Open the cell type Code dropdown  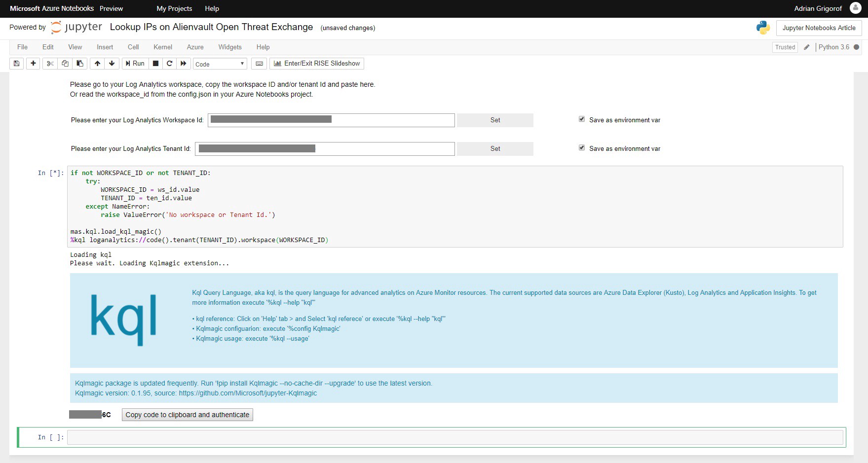tap(220, 64)
